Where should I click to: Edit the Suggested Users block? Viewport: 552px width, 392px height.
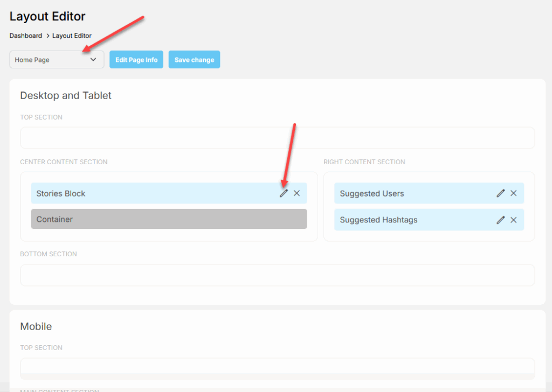tap(501, 193)
